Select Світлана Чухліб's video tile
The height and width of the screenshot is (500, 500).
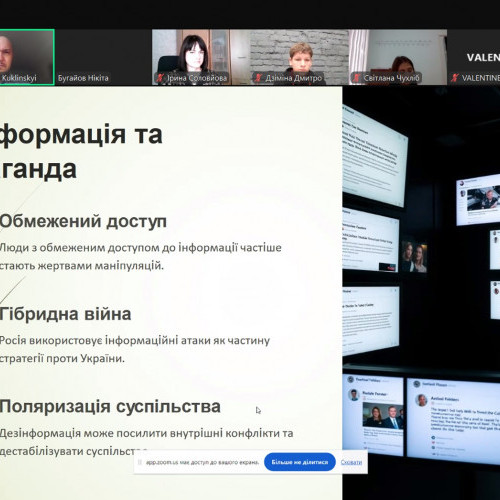(398, 57)
